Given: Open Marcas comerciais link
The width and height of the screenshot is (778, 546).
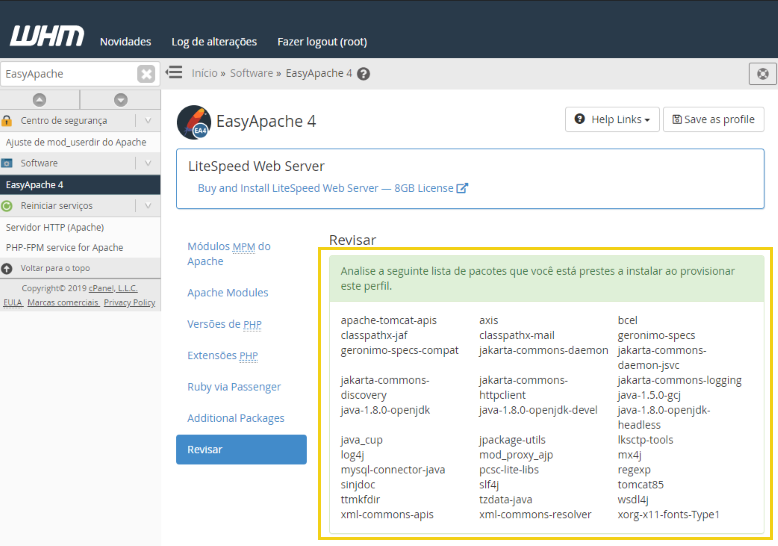Looking at the screenshot, I should click(x=63, y=303).
